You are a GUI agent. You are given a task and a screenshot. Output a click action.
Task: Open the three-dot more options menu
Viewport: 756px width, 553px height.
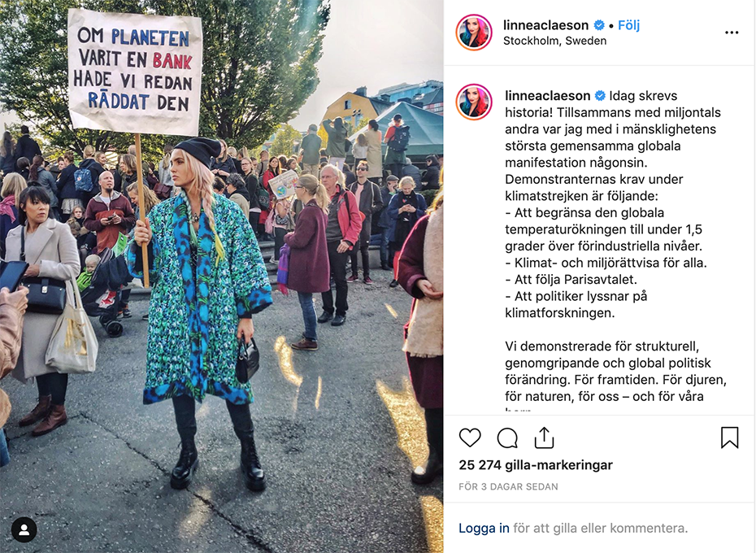[x=732, y=33]
